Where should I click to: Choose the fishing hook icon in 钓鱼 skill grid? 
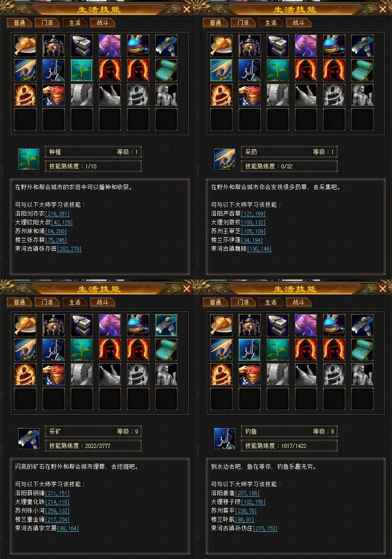249,350
